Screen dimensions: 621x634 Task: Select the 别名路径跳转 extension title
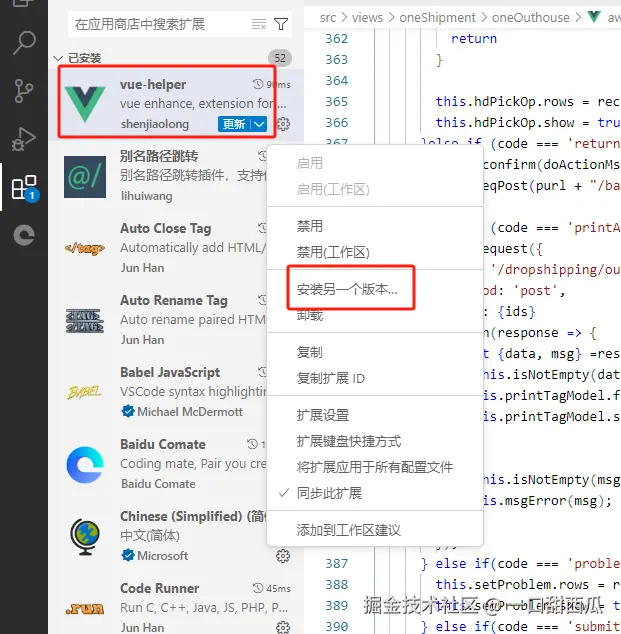[159, 156]
